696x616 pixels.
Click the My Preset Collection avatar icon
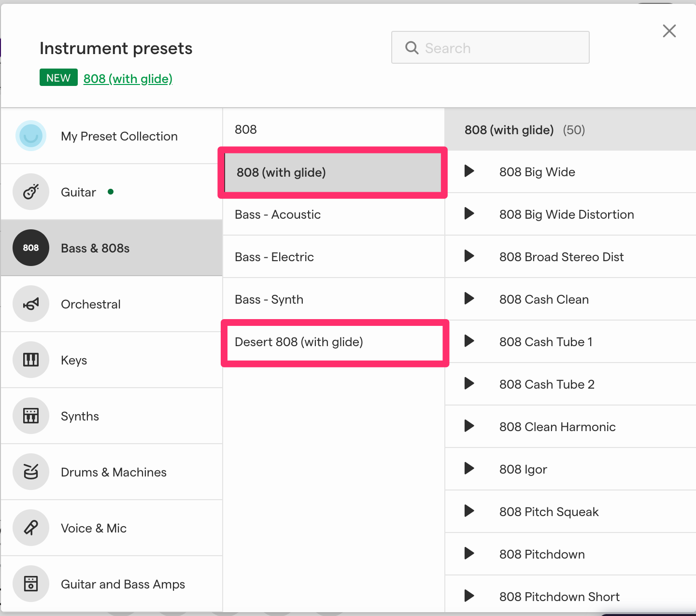(31, 136)
